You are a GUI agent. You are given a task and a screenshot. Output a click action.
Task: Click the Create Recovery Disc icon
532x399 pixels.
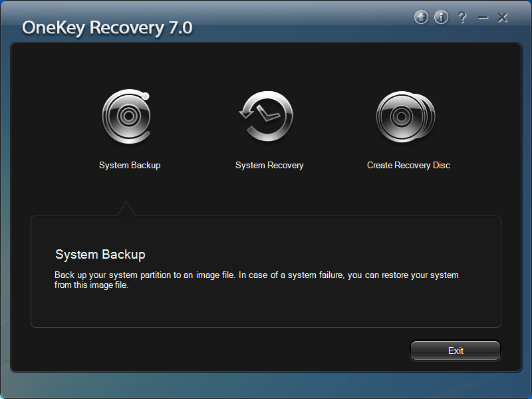pyautogui.click(x=405, y=117)
